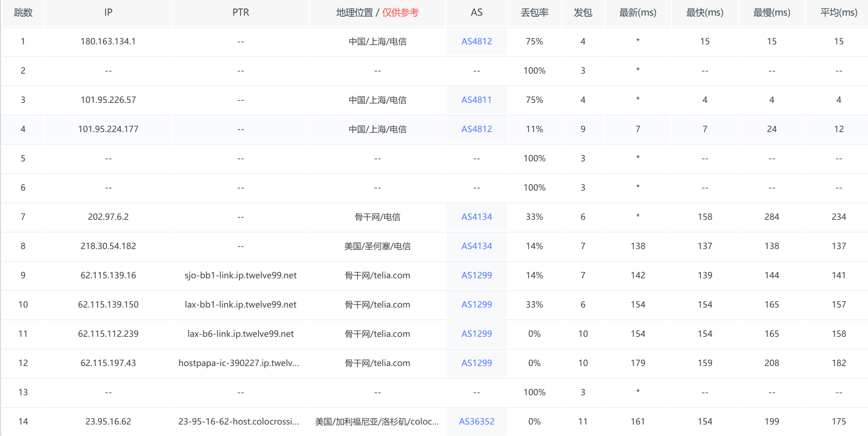The width and height of the screenshot is (868, 436).
Task: Open the AS1299 link for 62.115.139.16
Action: [476, 275]
